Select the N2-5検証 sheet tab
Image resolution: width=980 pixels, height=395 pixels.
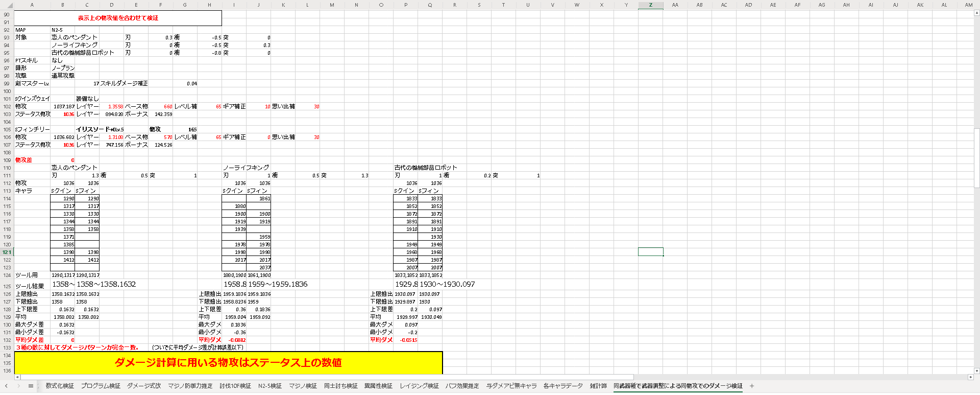point(269,386)
